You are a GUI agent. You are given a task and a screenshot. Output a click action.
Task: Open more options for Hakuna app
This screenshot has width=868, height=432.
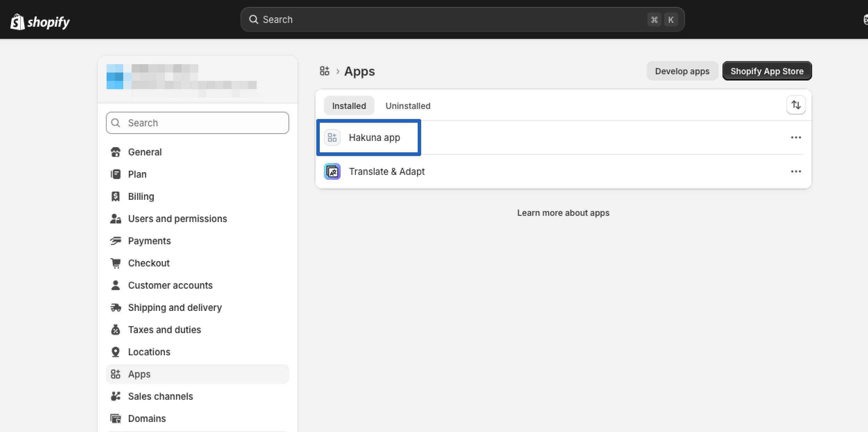tap(796, 137)
